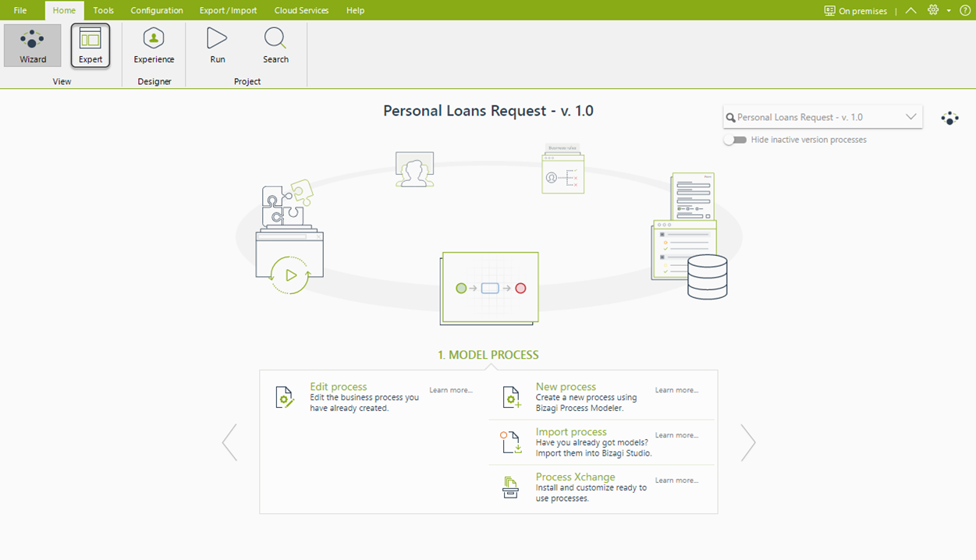
Task: Go to the next wizard step arrow
Action: (747, 442)
